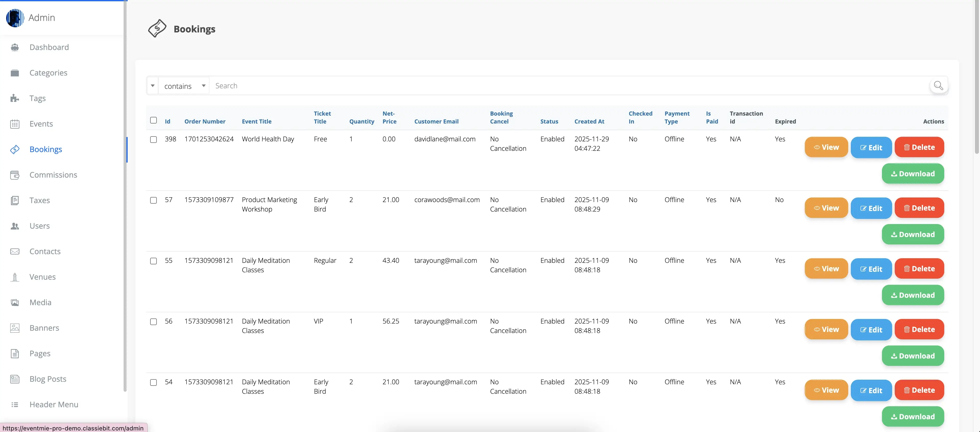Click the search magnifier icon

point(938,85)
